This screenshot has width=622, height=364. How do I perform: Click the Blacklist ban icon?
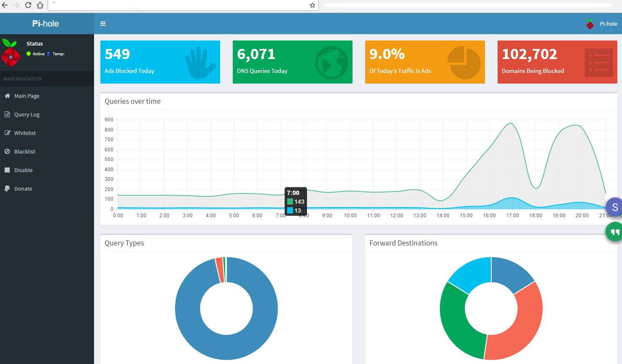tap(7, 151)
